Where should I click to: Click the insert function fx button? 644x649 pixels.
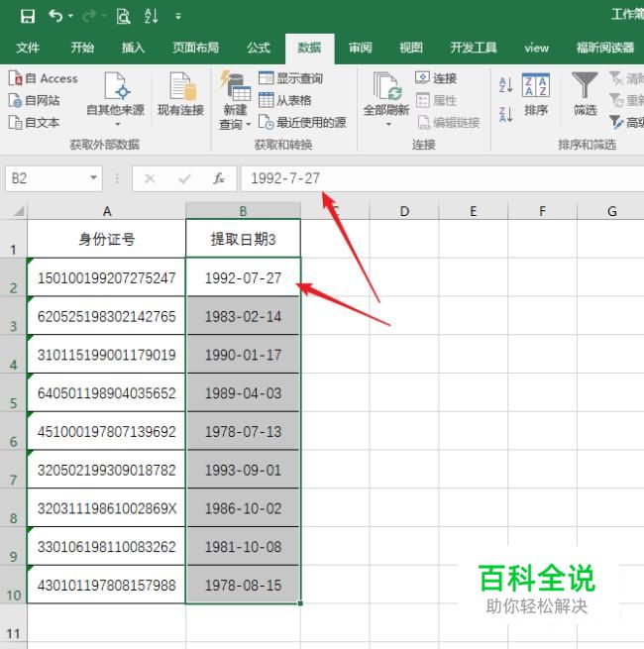click(219, 178)
